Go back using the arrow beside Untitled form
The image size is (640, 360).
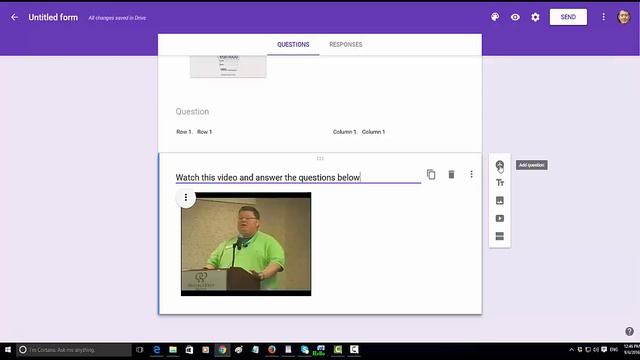click(x=15, y=17)
